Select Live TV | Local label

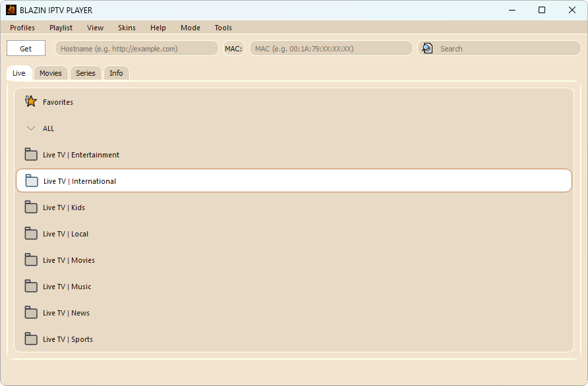click(66, 234)
